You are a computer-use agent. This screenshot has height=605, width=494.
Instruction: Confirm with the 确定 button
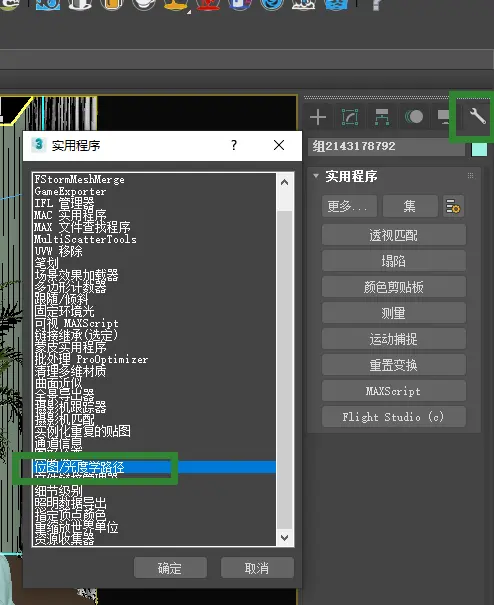click(170, 568)
